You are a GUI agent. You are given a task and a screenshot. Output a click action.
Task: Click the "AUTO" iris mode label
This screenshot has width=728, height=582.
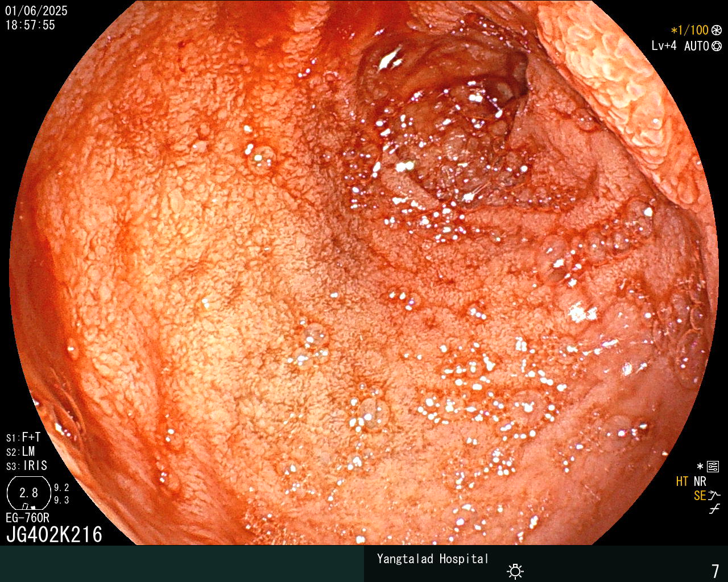[x=697, y=46]
